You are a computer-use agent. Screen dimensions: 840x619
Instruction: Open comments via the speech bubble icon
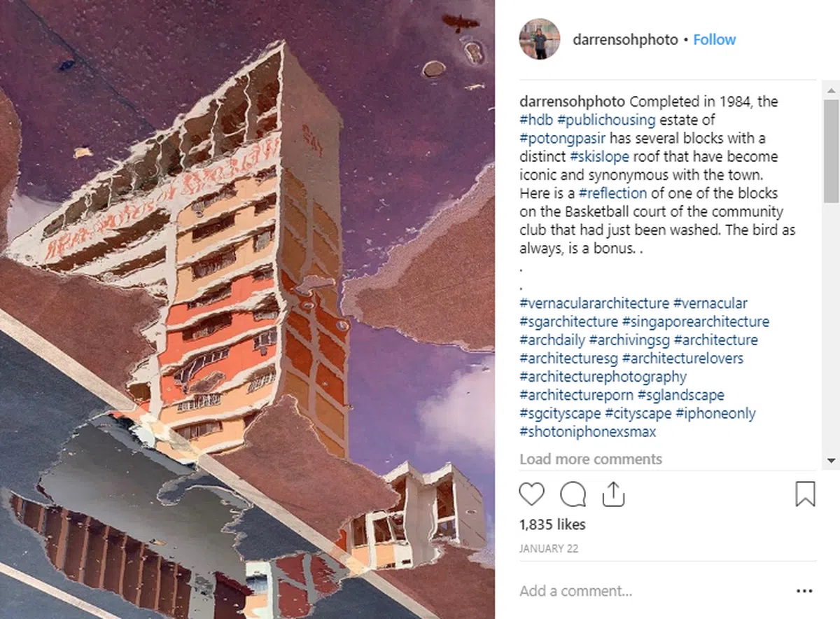click(573, 494)
